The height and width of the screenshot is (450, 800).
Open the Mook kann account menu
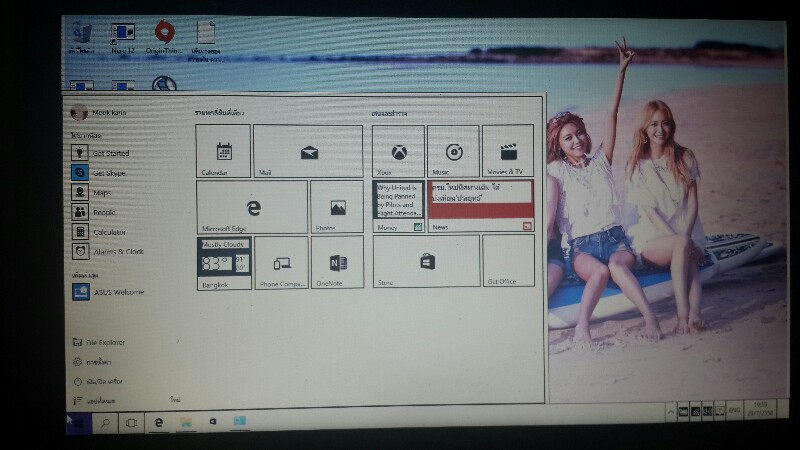pos(100,113)
